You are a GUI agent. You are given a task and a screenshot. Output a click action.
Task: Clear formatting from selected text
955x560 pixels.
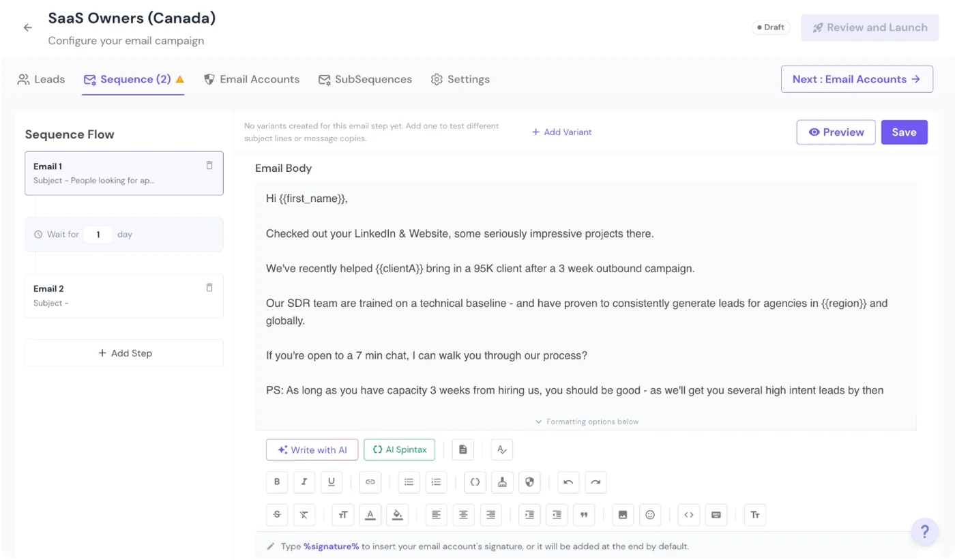tap(304, 515)
